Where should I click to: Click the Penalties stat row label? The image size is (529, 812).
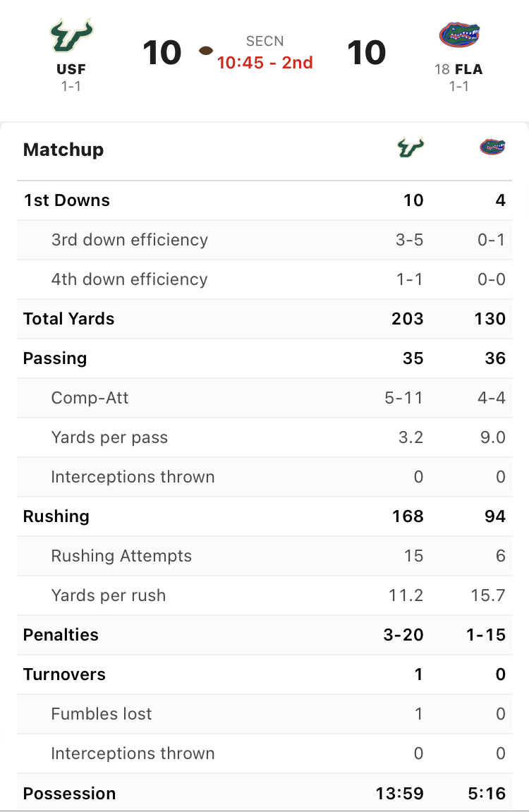61,635
